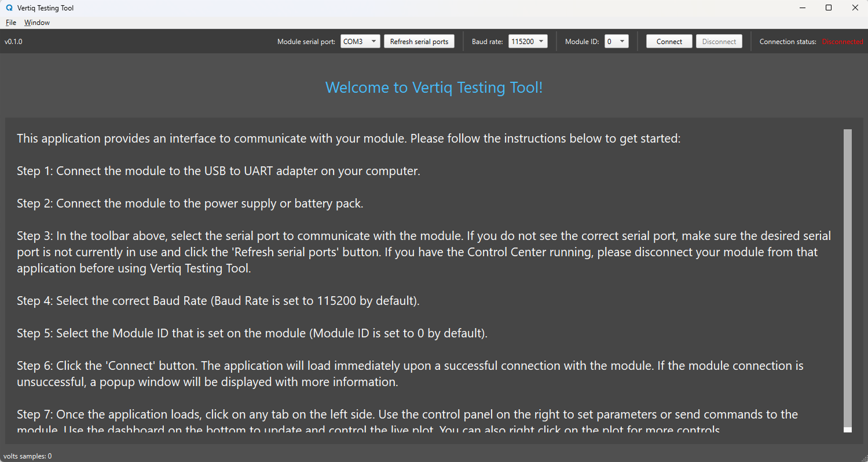The width and height of the screenshot is (868, 462).
Task: Click the greyed-out Disconnect button
Action: 719,41
